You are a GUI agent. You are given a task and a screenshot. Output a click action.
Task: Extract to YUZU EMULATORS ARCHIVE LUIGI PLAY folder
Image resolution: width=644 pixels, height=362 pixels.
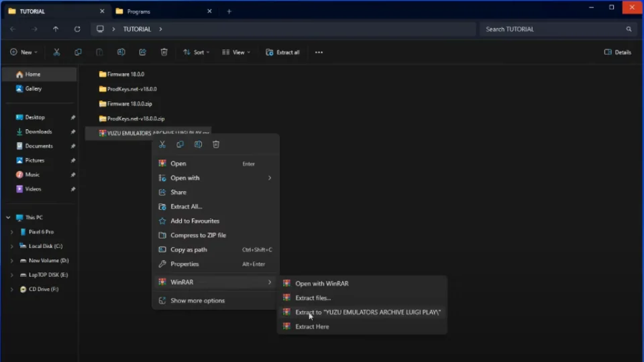pyautogui.click(x=362, y=312)
